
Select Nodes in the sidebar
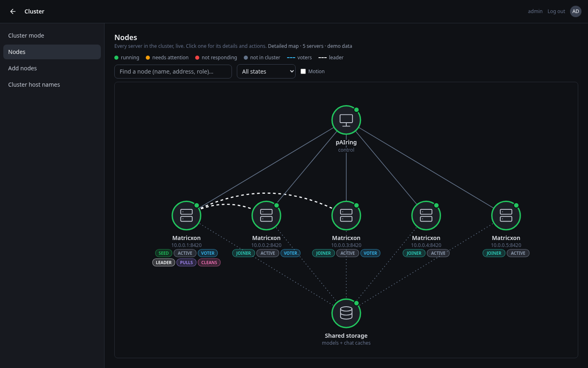52,52
